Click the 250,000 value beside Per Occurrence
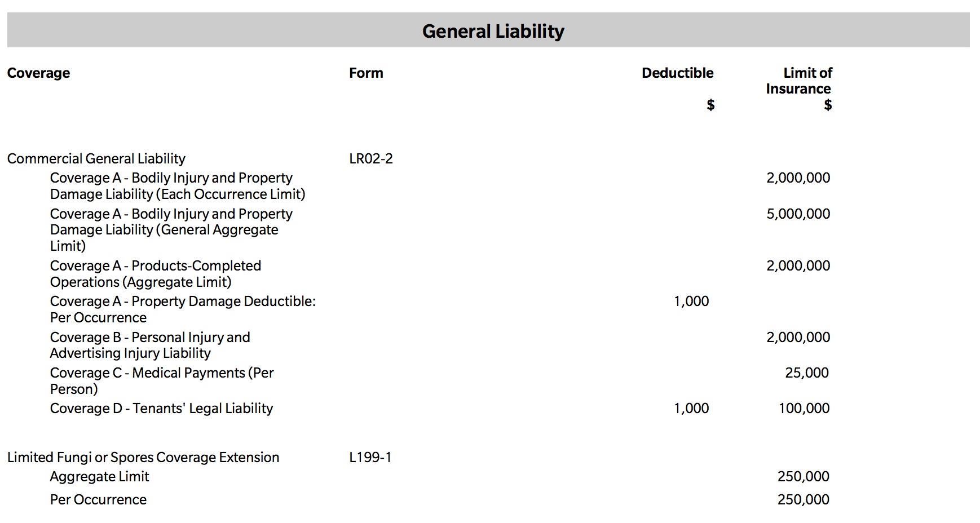The width and height of the screenshot is (980, 523). [803, 500]
